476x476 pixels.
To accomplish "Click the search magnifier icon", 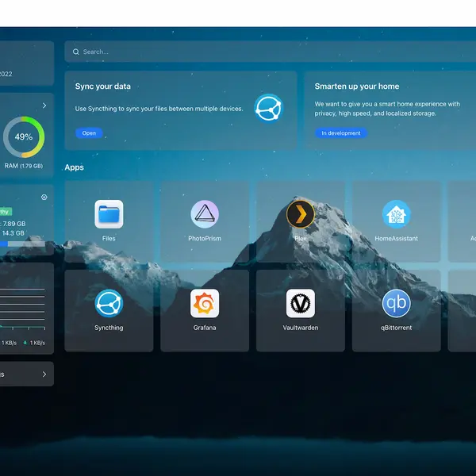I will coord(76,52).
